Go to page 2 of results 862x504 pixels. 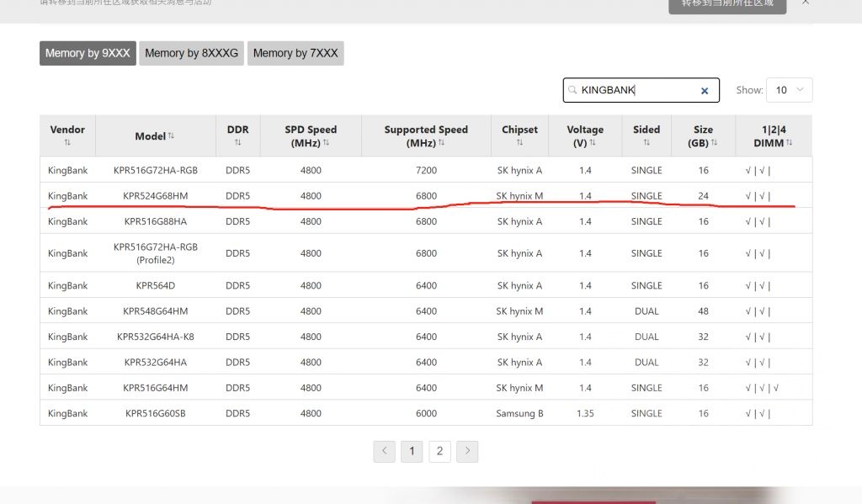click(x=439, y=451)
